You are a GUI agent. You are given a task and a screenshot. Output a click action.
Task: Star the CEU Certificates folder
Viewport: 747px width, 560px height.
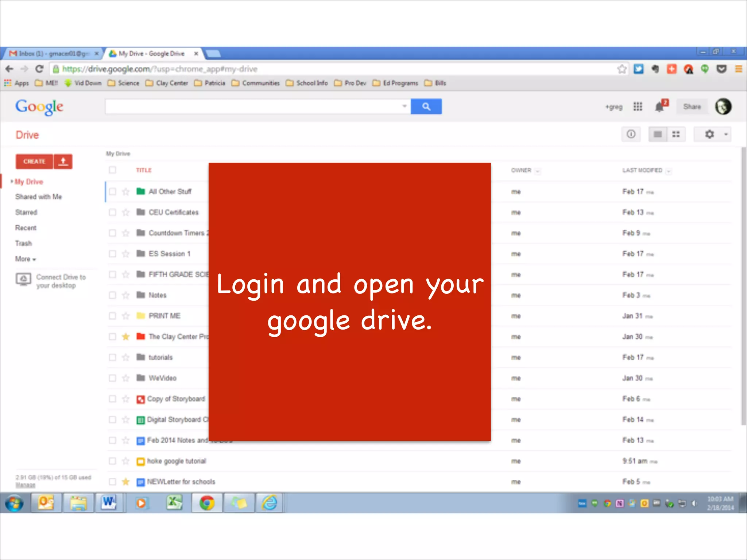(126, 213)
